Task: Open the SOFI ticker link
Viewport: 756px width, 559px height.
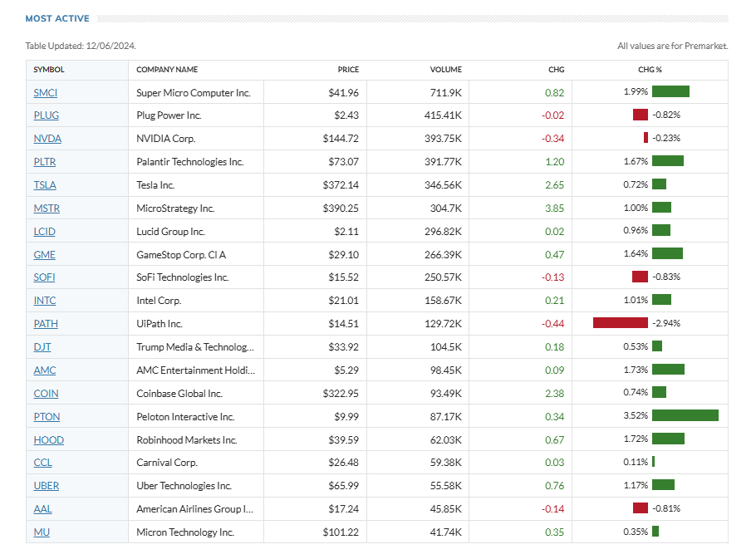Action: [x=44, y=277]
